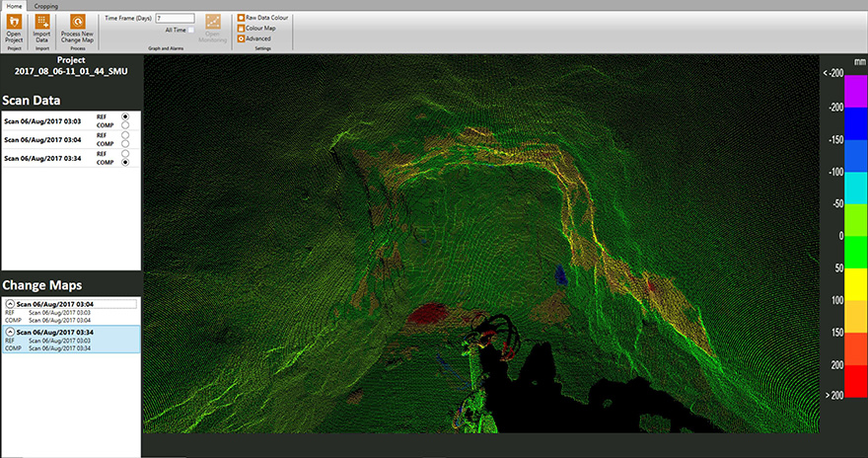The width and height of the screenshot is (868, 458).
Task: Select COMP radio for Scan 03:03
Action: pos(125,125)
